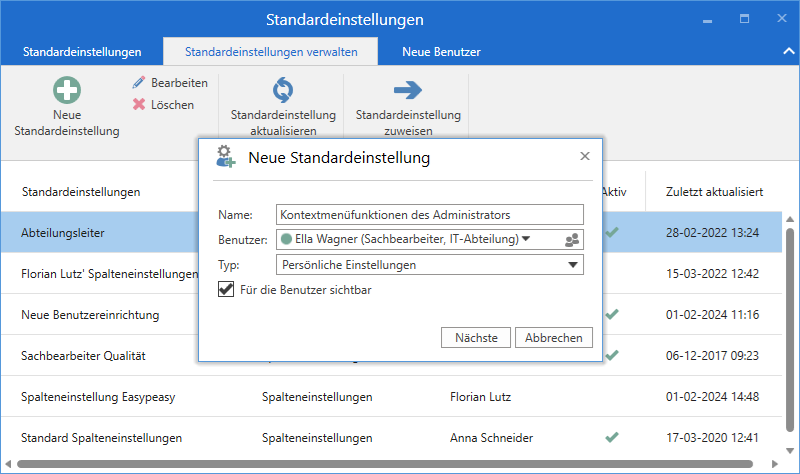The image size is (800, 474).
Task: Click the Standardeinstellung zuweisen arrow icon
Action: pyautogui.click(x=407, y=90)
